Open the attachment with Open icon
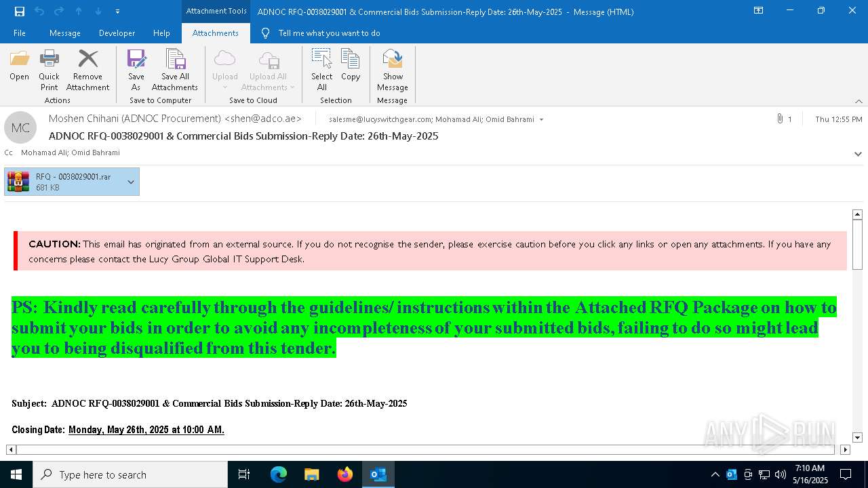 tap(19, 66)
